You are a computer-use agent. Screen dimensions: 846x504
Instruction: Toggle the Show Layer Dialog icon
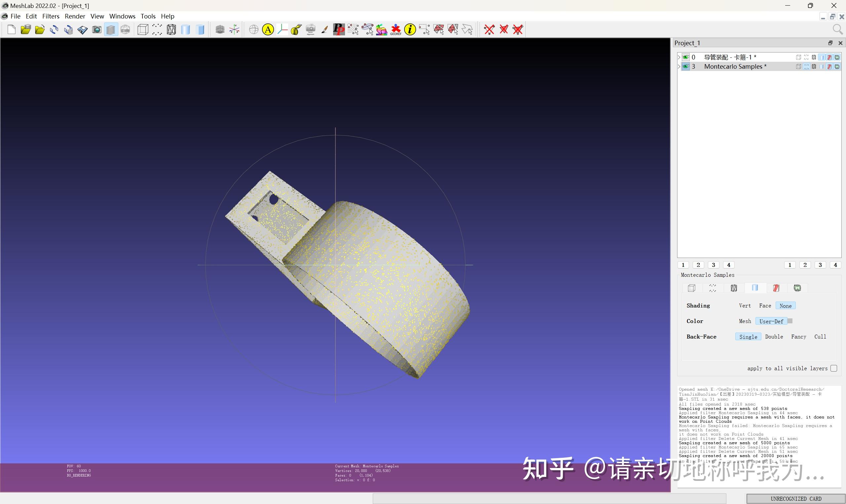coord(111,29)
